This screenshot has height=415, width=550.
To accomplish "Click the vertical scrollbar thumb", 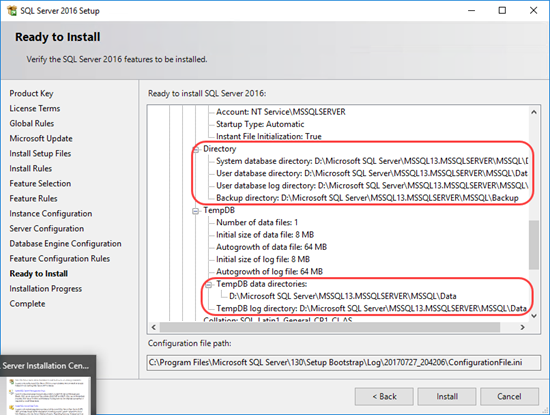I will coord(534,245).
